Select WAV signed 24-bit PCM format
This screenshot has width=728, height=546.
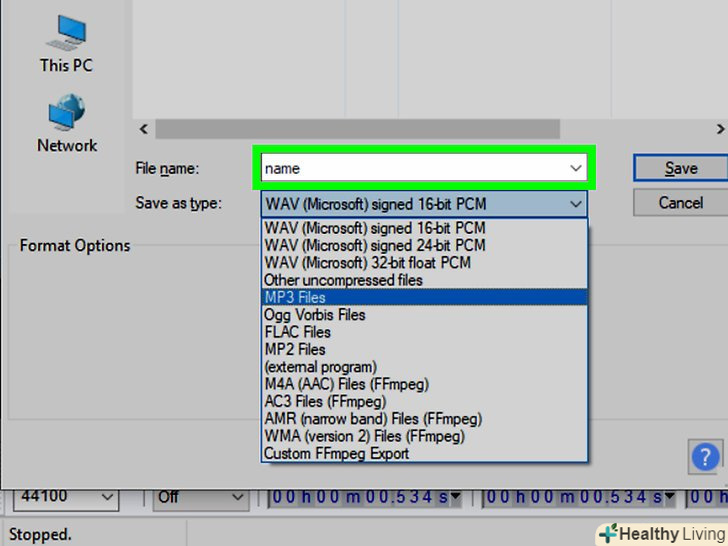pyautogui.click(x=424, y=245)
